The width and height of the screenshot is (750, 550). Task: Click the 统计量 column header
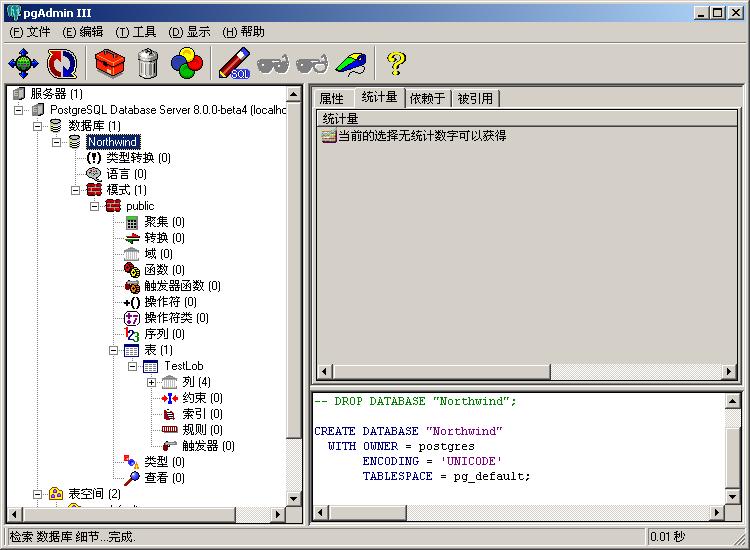click(x=527, y=119)
